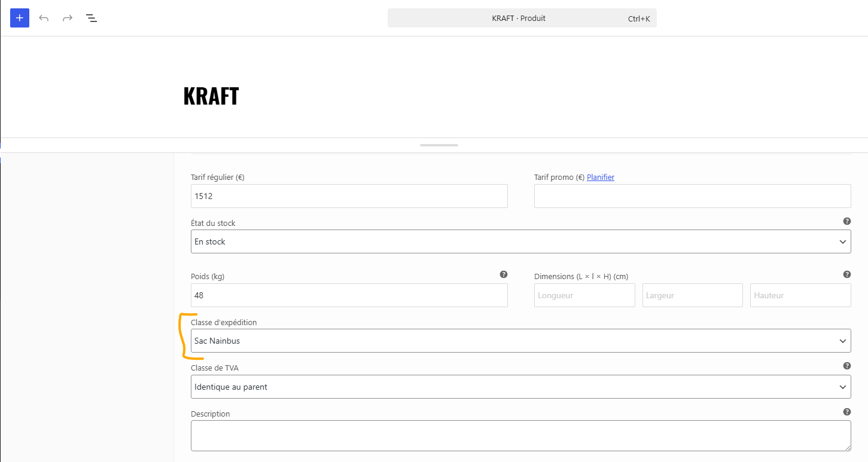Viewport: 868px width, 462px height.
Task: Open the Classe de TVA dropdown
Action: pyautogui.click(x=520, y=387)
